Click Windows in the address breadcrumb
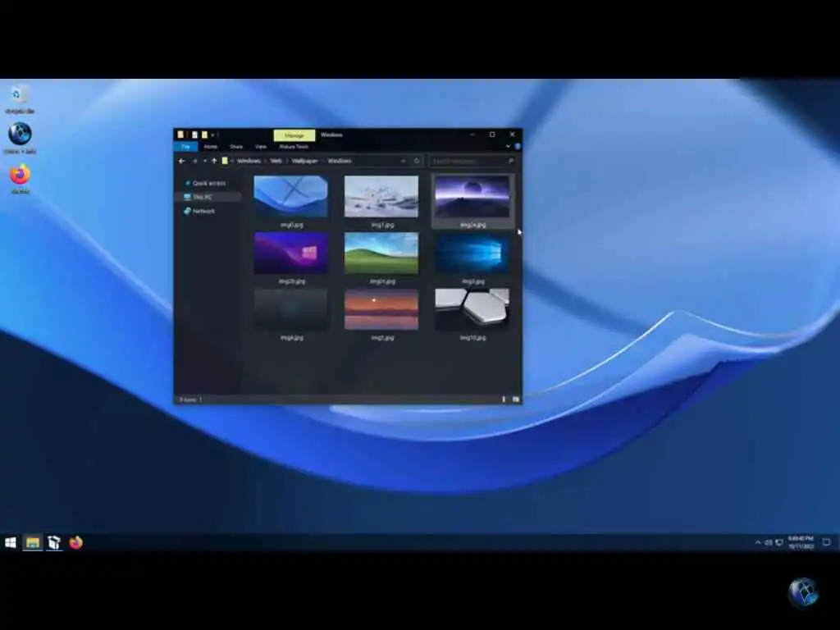840x630 pixels. click(x=249, y=161)
